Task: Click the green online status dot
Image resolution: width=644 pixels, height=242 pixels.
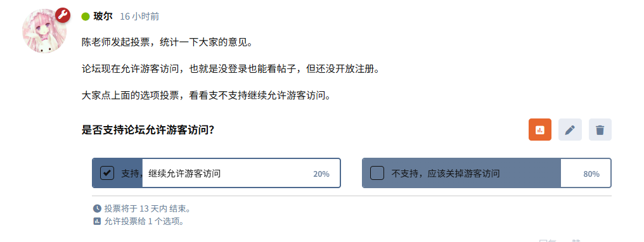Action: click(86, 16)
